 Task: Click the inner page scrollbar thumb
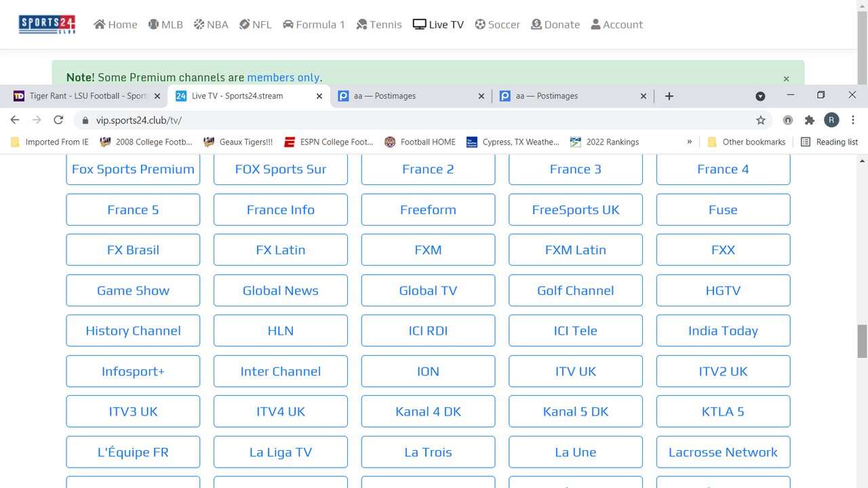click(x=862, y=341)
